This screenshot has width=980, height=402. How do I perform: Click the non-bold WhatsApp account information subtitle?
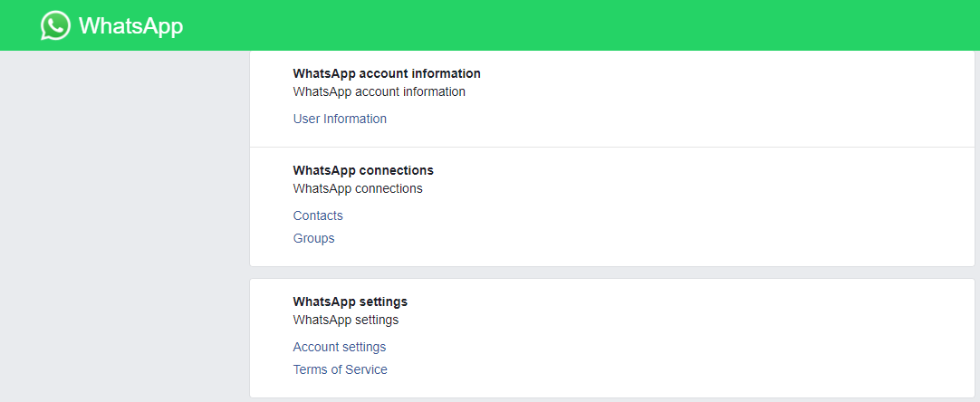pyautogui.click(x=379, y=91)
